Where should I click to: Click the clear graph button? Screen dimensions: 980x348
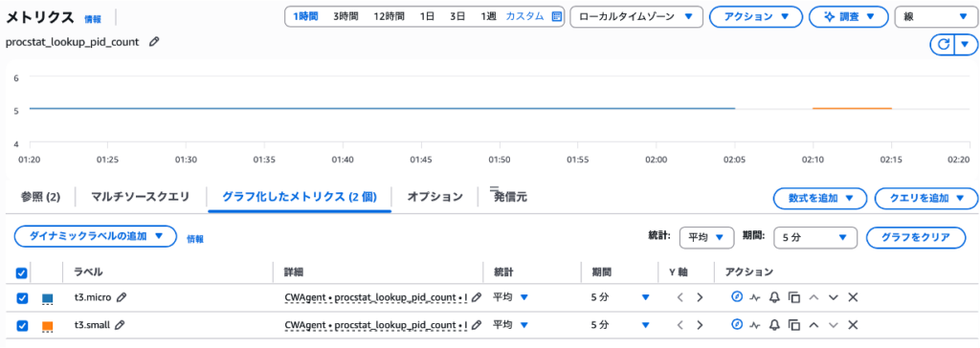[916, 237]
